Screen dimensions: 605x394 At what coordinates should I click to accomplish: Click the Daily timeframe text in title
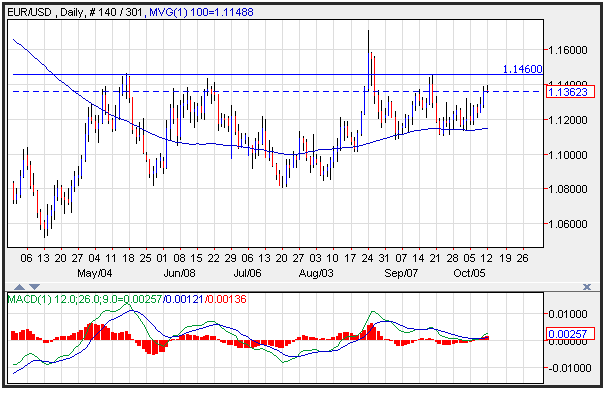click(71, 12)
